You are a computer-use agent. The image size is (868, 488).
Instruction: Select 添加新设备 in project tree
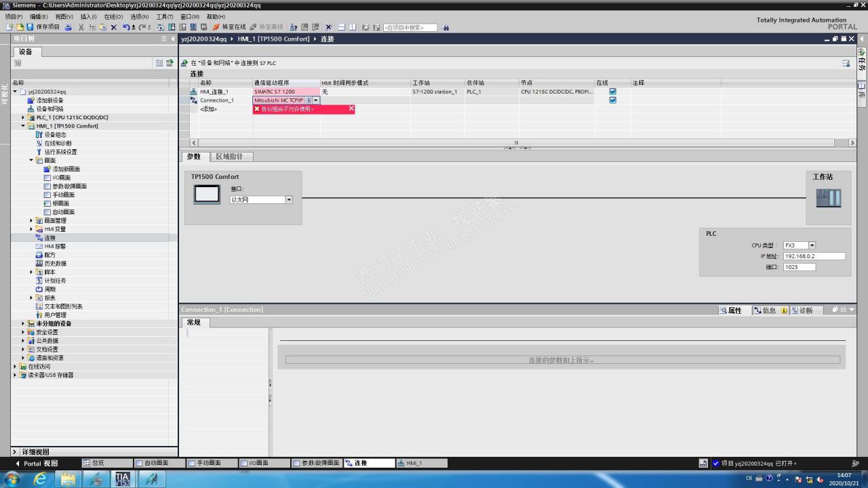click(50, 100)
